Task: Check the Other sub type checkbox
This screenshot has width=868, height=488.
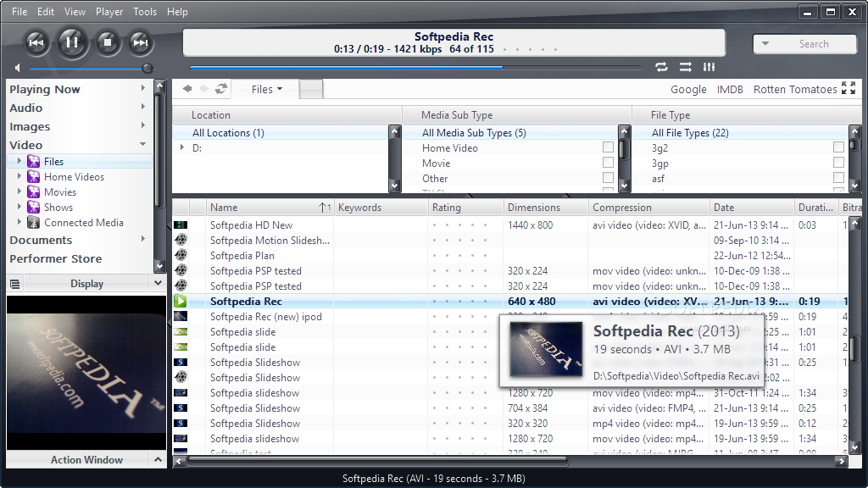Action: tap(608, 178)
